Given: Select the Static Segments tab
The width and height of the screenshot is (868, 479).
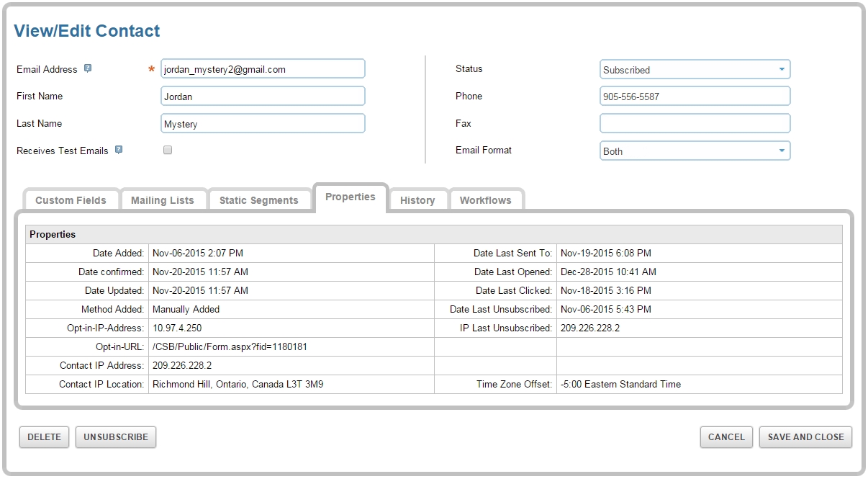Looking at the screenshot, I should pyautogui.click(x=258, y=200).
